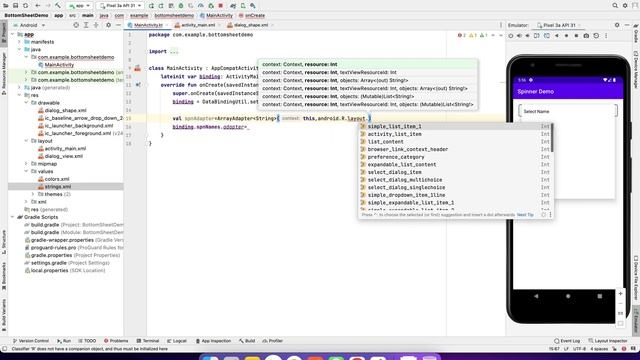The height and width of the screenshot is (360, 640).
Task: Open the Profile app gauge icon
Action: pos(201,6)
